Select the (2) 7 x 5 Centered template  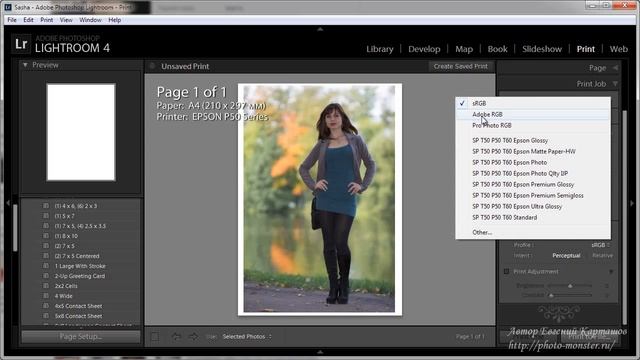(77, 256)
